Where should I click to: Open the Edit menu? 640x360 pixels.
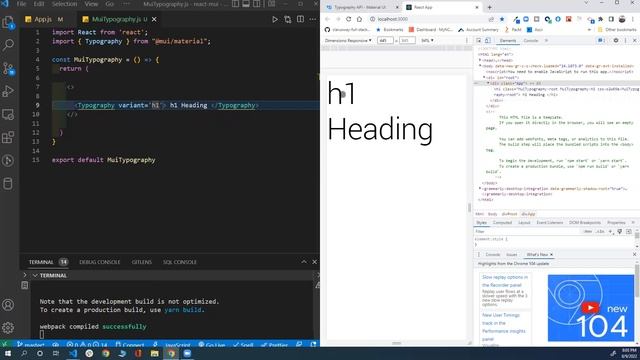tap(39, 4)
